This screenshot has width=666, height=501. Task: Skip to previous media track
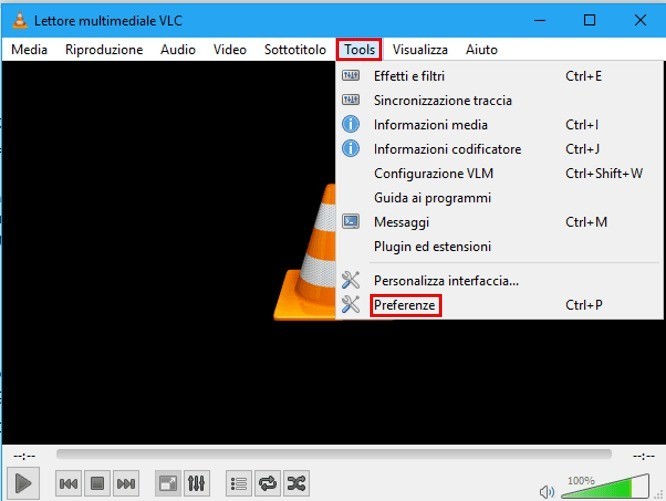[x=68, y=484]
